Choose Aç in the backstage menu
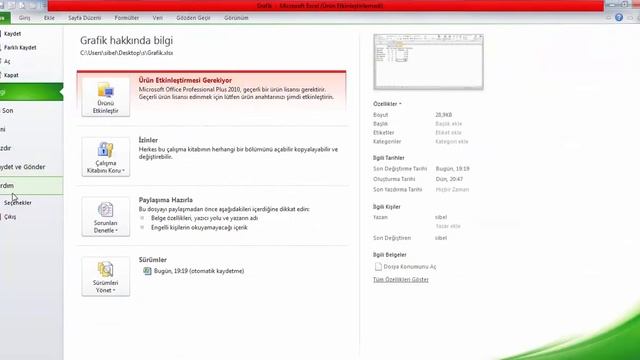The image size is (640, 360). (x=7, y=61)
